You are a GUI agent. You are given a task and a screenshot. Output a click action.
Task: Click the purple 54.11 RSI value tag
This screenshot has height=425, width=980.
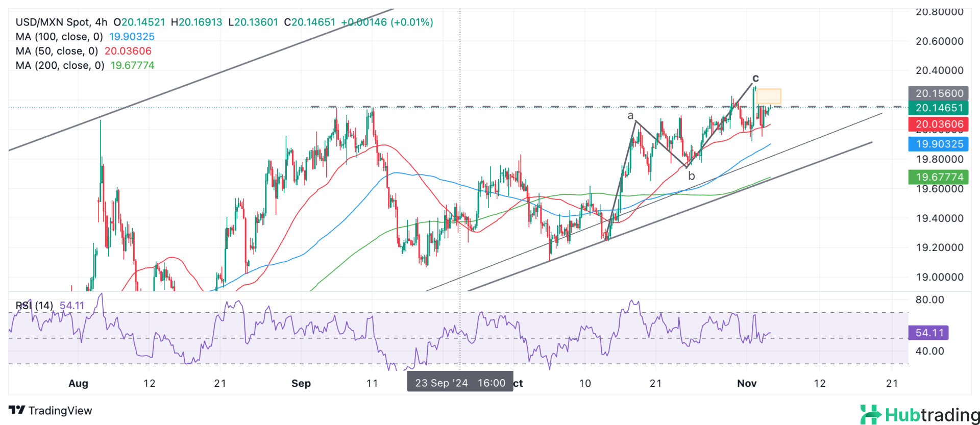pos(928,333)
